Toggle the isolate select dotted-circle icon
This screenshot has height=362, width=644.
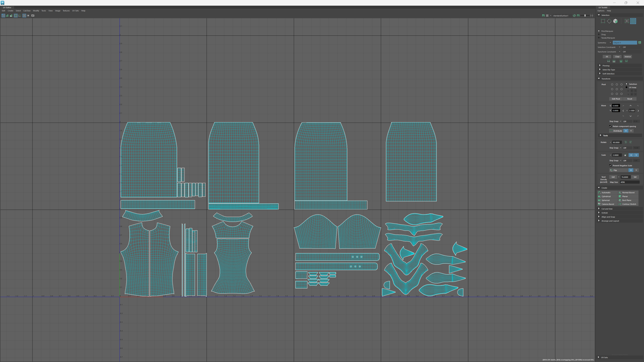point(28,16)
